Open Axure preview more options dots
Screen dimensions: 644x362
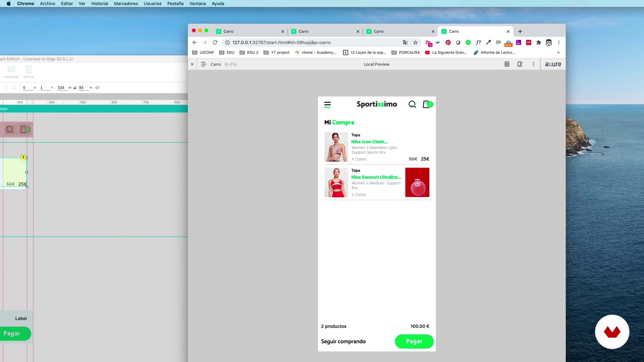(x=533, y=64)
